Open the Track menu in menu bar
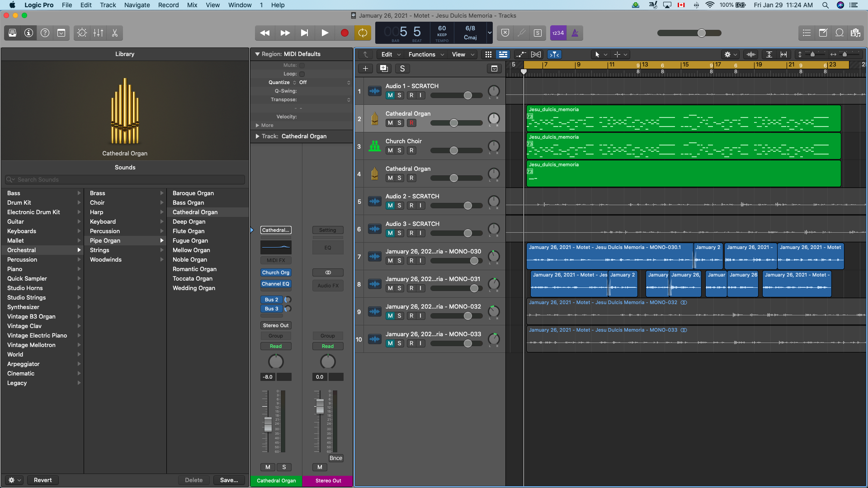The width and height of the screenshot is (868, 488). pos(108,5)
